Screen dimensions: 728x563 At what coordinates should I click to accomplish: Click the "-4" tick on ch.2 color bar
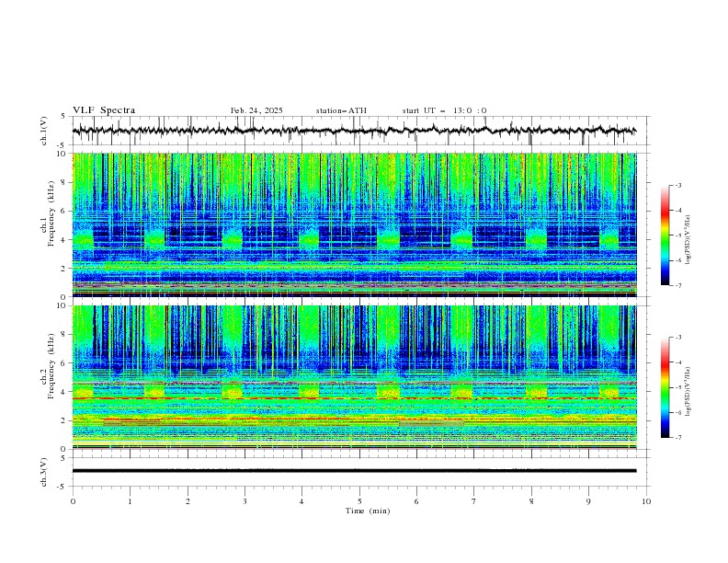coord(677,362)
